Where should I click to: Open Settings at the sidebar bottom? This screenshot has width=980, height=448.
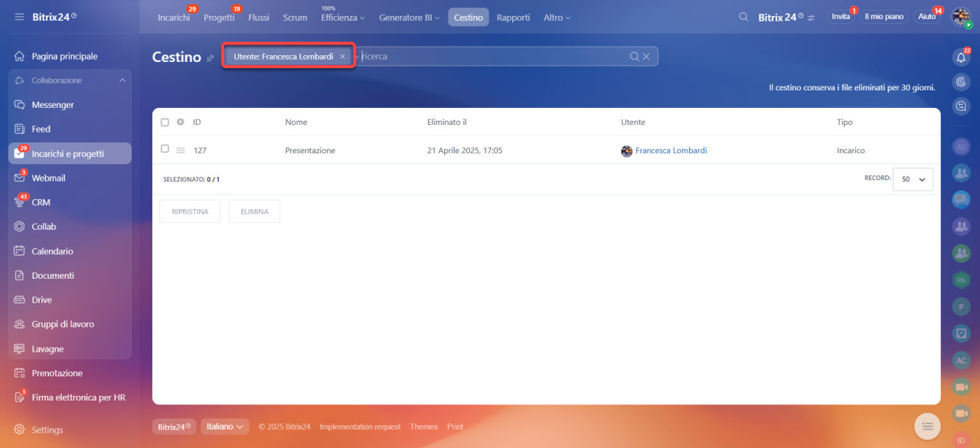(47, 430)
